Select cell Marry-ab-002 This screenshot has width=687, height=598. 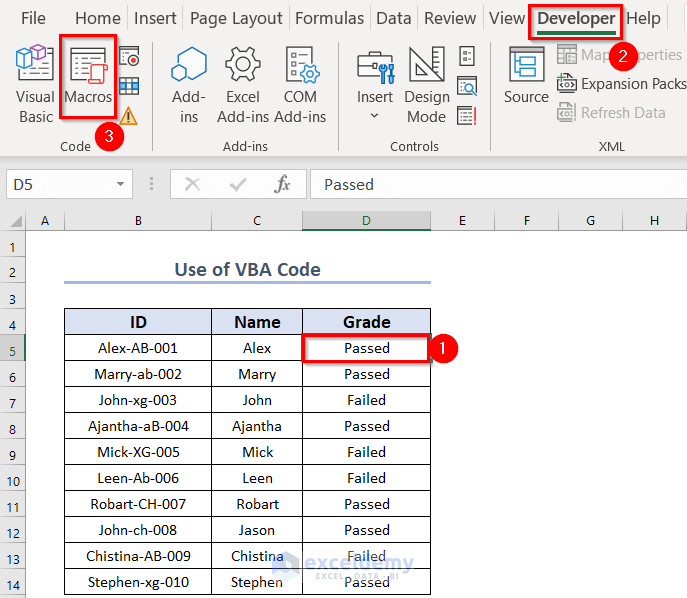[138, 374]
